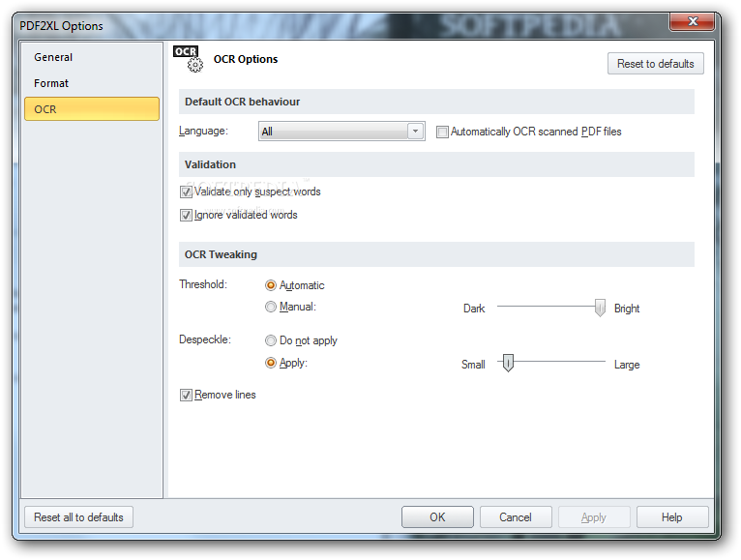Screen dimensions: 741x560
Task: Close the PDF2XL Options dialog
Action: point(692,21)
